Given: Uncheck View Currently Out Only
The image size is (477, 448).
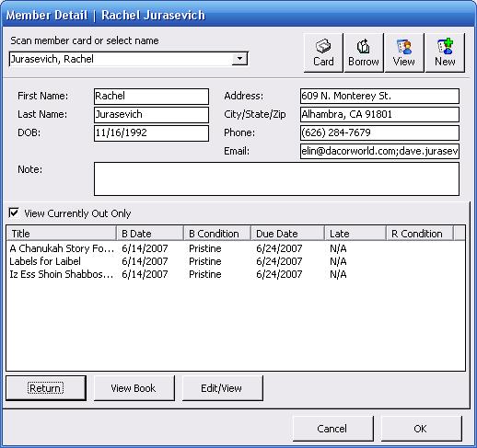Looking at the screenshot, I should (14, 213).
